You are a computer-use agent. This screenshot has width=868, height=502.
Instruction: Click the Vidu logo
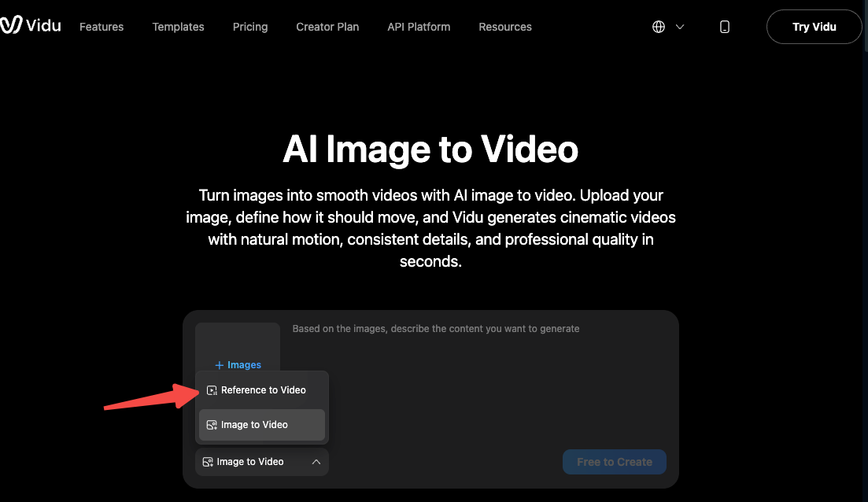[x=30, y=25]
